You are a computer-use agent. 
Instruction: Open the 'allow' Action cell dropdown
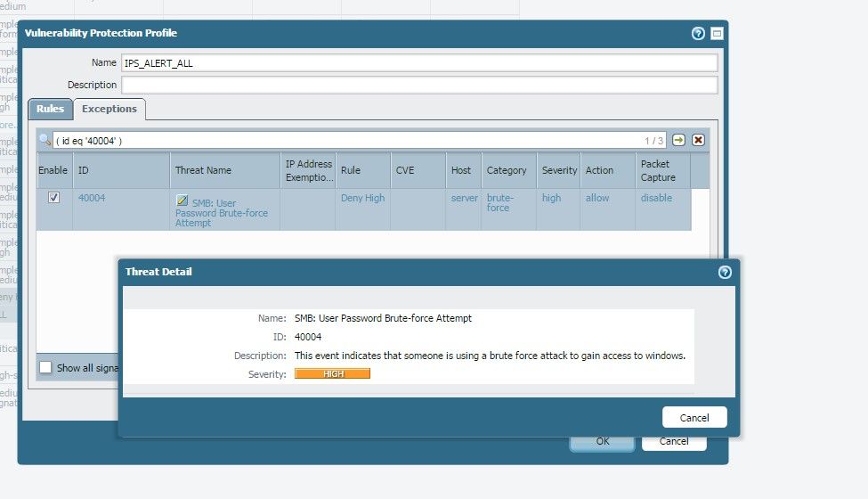point(597,198)
